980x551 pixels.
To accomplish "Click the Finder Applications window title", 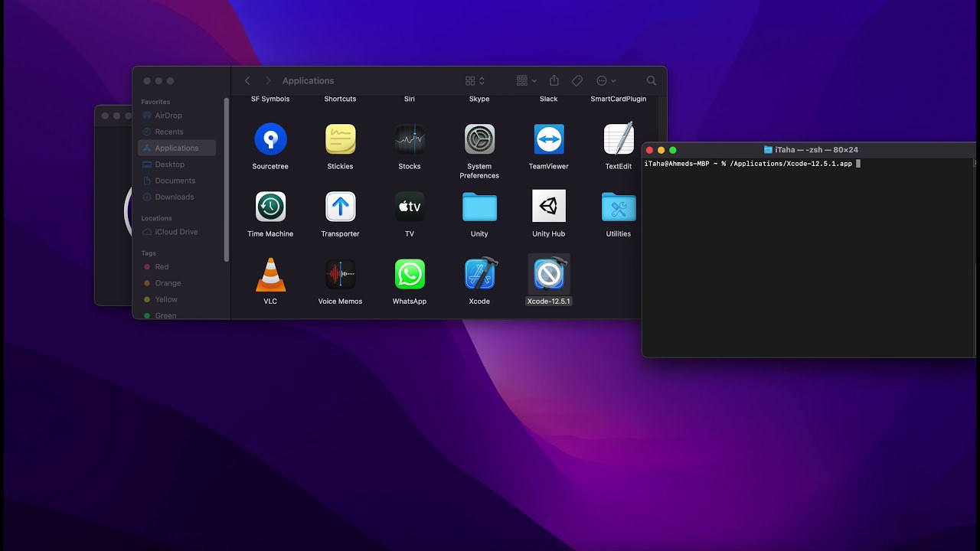I will pos(309,80).
